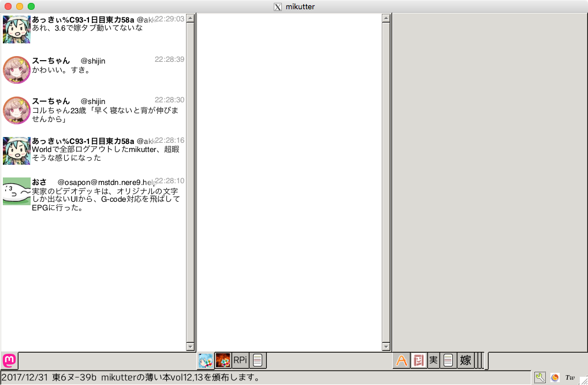Open the red fiery image tab
The width and height of the screenshot is (588, 385).
click(223, 361)
